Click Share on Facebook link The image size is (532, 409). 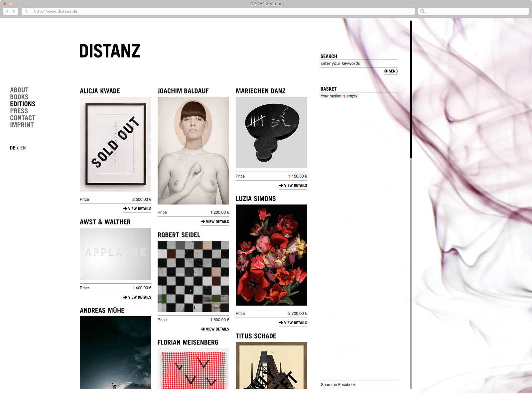(x=338, y=385)
